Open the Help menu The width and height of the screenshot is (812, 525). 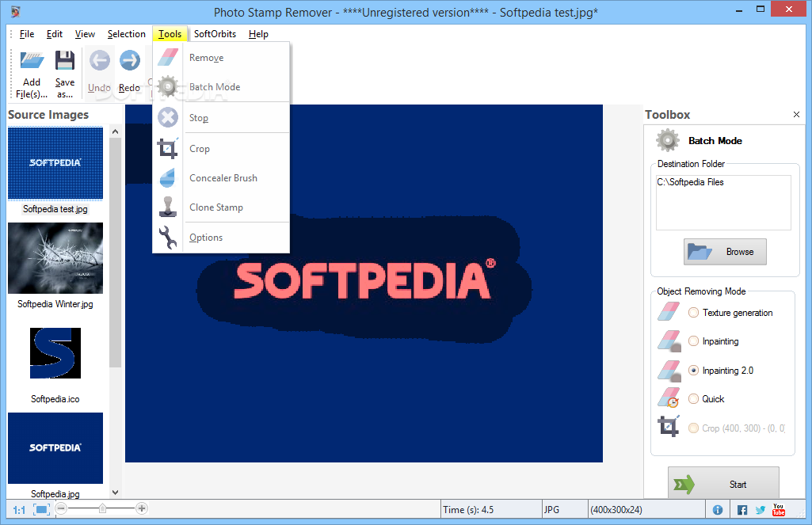tap(258, 34)
